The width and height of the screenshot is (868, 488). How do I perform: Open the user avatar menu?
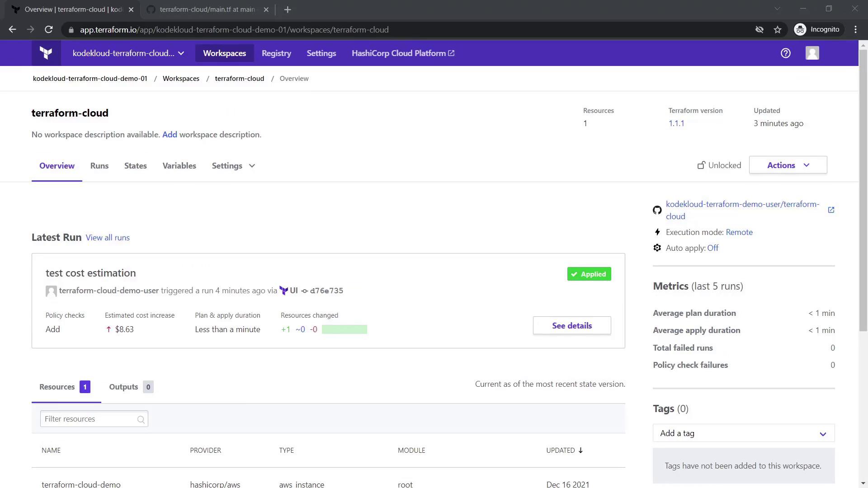[x=812, y=53]
